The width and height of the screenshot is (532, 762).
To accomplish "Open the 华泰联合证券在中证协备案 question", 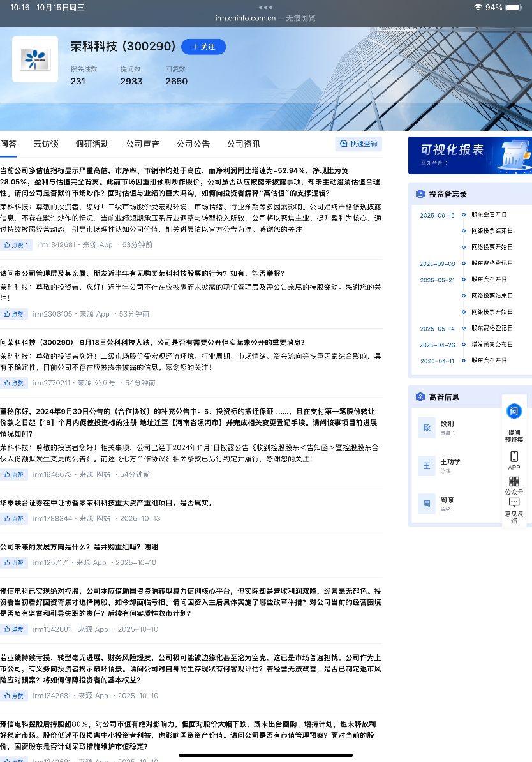I will pyautogui.click(x=107, y=503).
